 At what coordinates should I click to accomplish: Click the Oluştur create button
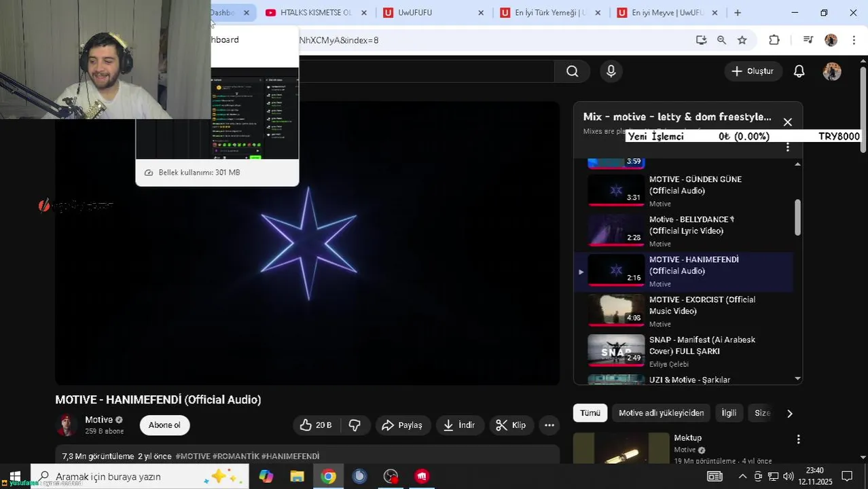click(753, 71)
